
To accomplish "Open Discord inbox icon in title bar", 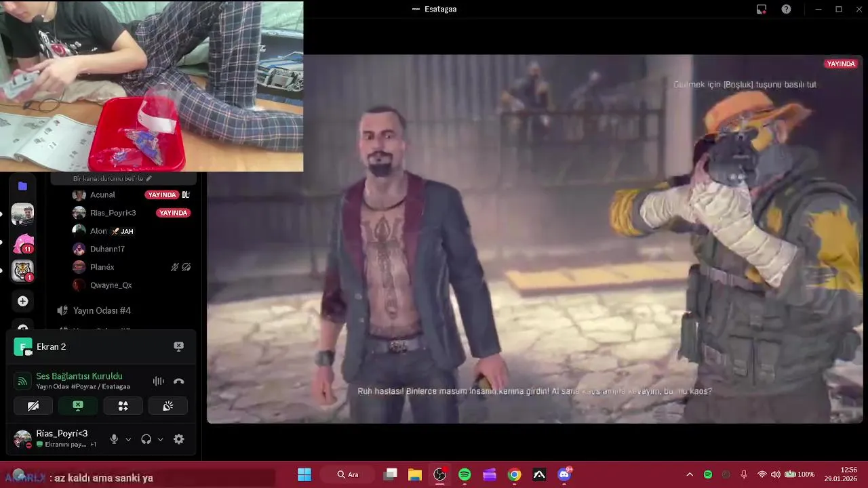I will tap(762, 9).
